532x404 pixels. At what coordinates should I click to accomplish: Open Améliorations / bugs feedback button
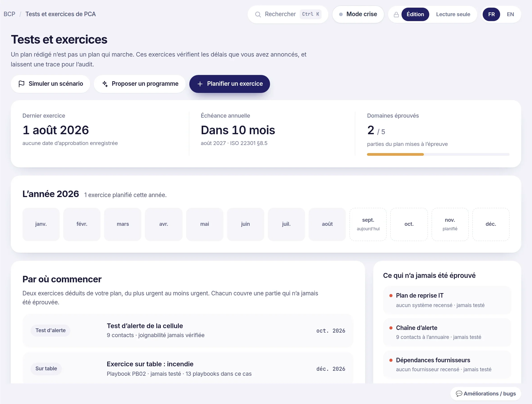(486, 393)
